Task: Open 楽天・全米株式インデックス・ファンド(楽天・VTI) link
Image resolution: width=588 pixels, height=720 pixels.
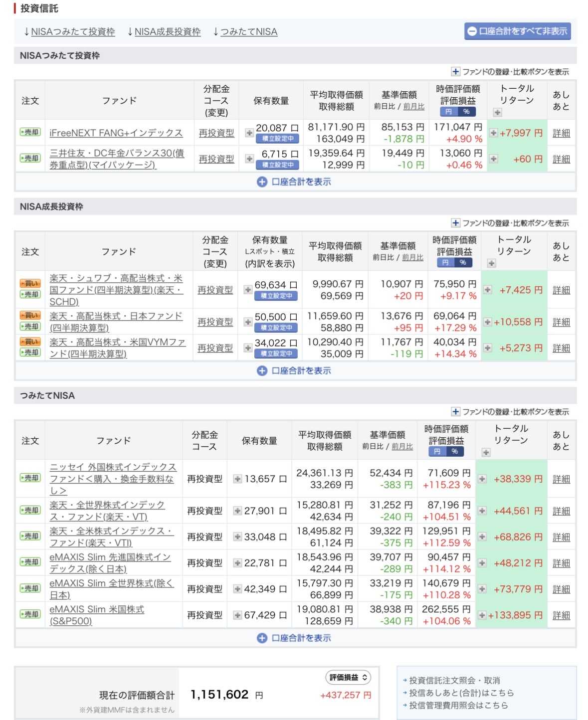Action: (x=111, y=537)
